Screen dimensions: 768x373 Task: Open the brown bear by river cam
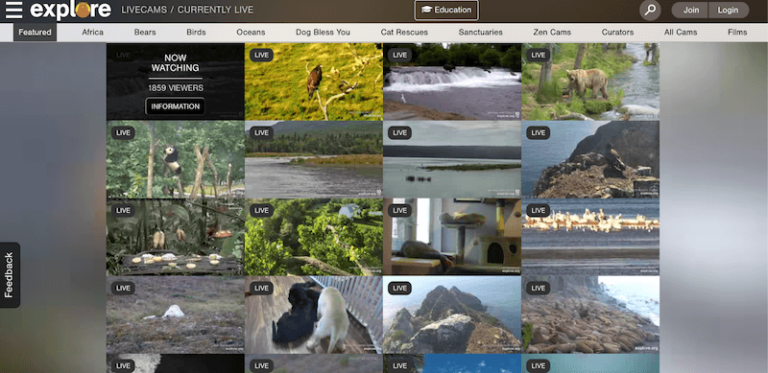[590, 81]
